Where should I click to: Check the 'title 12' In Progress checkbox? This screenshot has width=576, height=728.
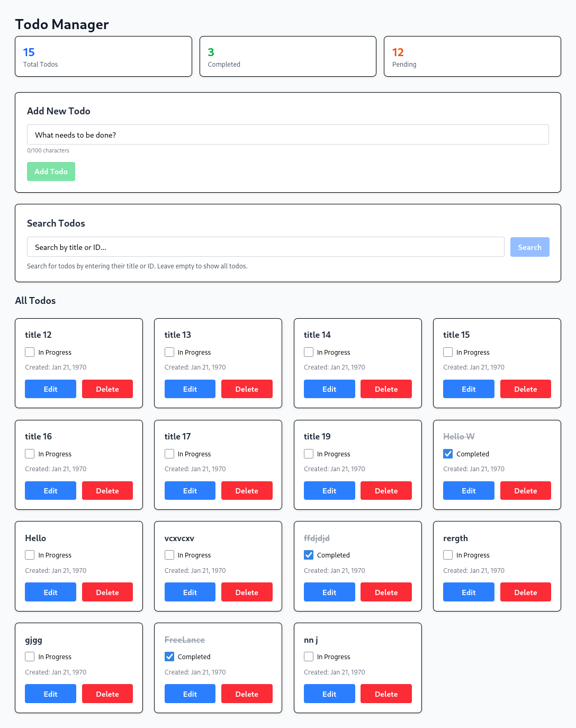click(30, 352)
